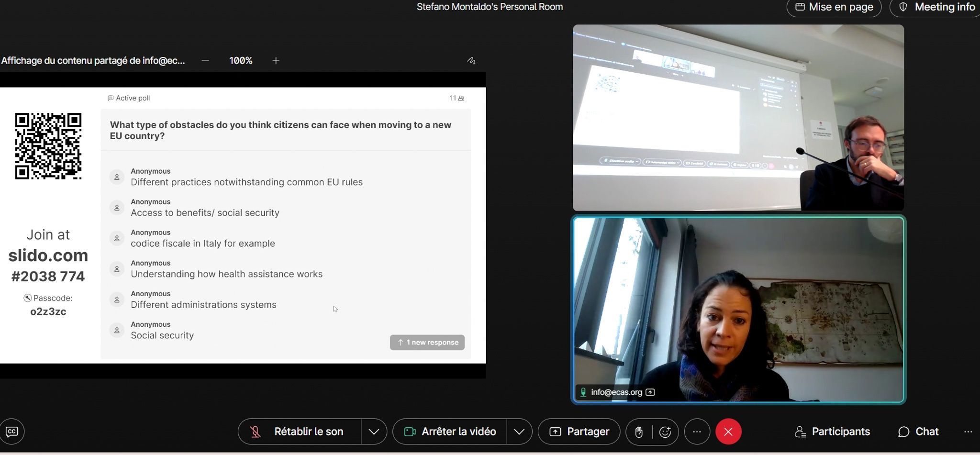Click the '1 new response' notification
The width and height of the screenshot is (980, 455).
click(427, 343)
